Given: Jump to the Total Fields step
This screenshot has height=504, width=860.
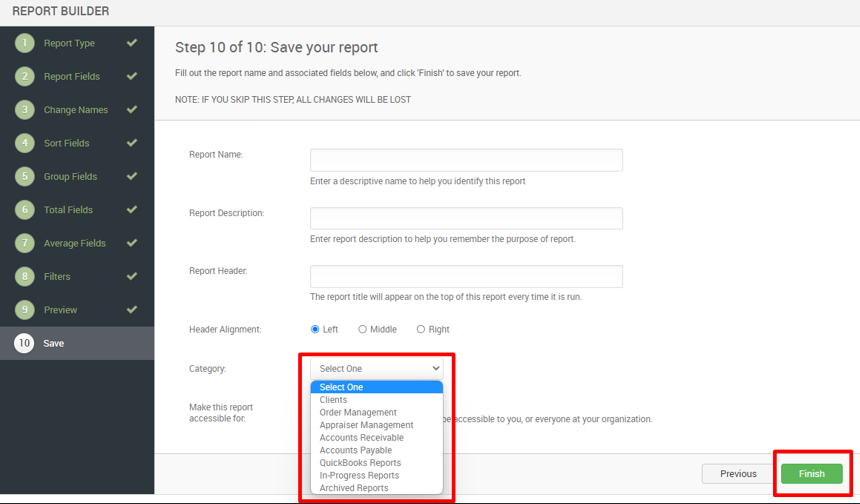Looking at the screenshot, I should 77,209.
